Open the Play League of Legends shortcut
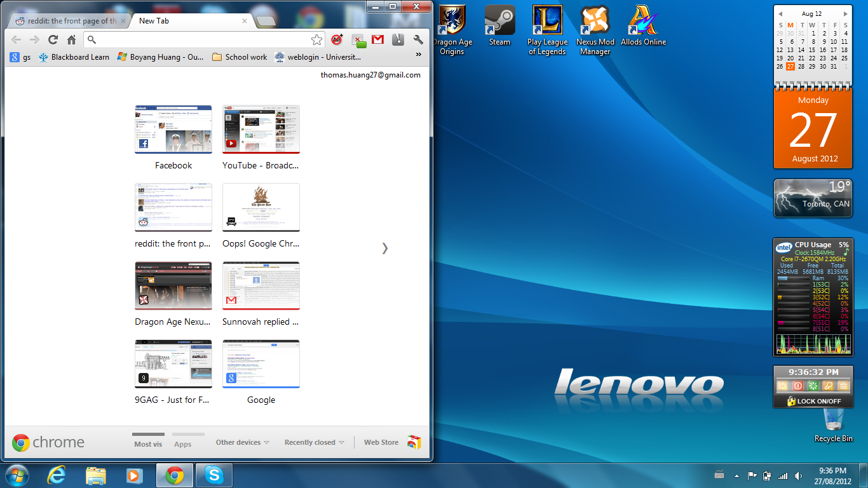The image size is (868, 488). tap(547, 30)
